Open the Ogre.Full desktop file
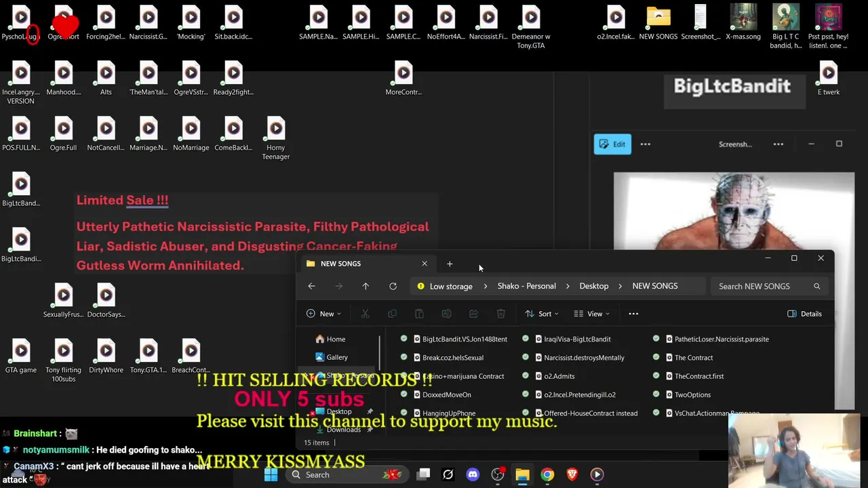Screen dimensions: 868x488 click(63, 134)
